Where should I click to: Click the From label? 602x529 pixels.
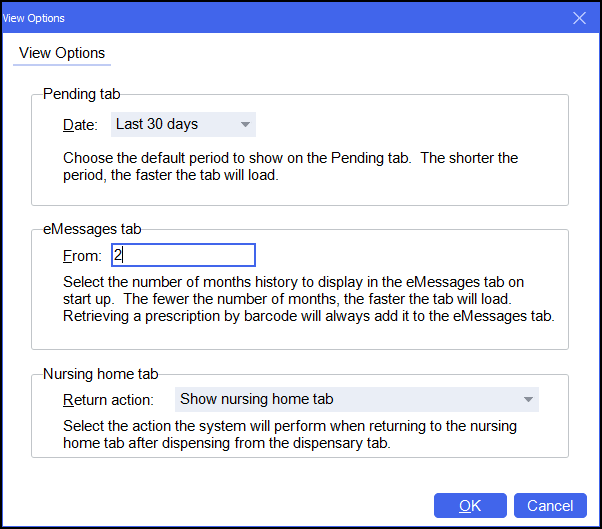82,256
